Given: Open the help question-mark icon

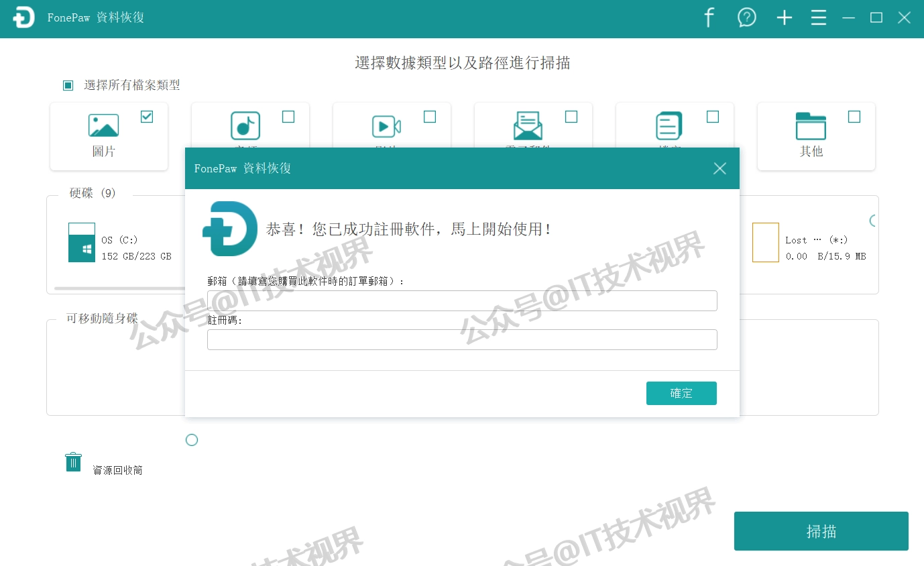Looking at the screenshot, I should tap(746, 18).
